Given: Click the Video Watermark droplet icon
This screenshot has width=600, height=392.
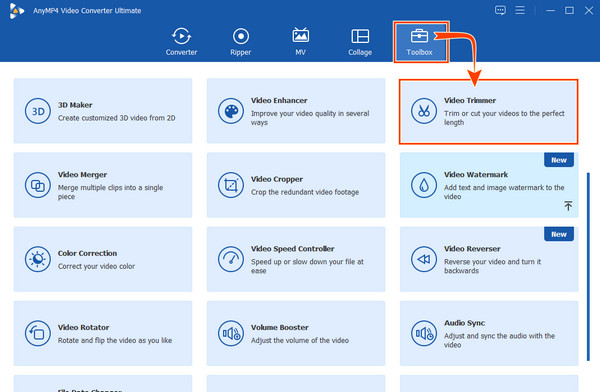Looking at the screenshot, I should pos(424,185).
